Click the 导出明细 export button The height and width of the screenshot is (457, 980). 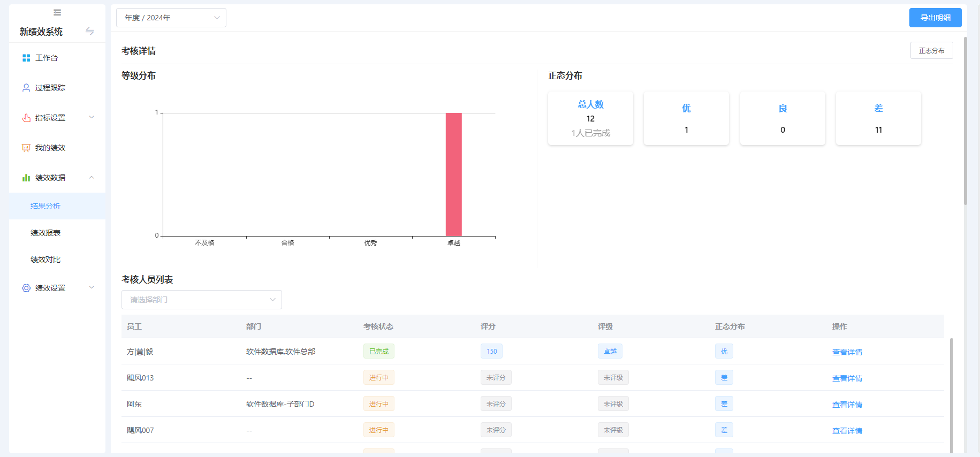tap(935, 18)
